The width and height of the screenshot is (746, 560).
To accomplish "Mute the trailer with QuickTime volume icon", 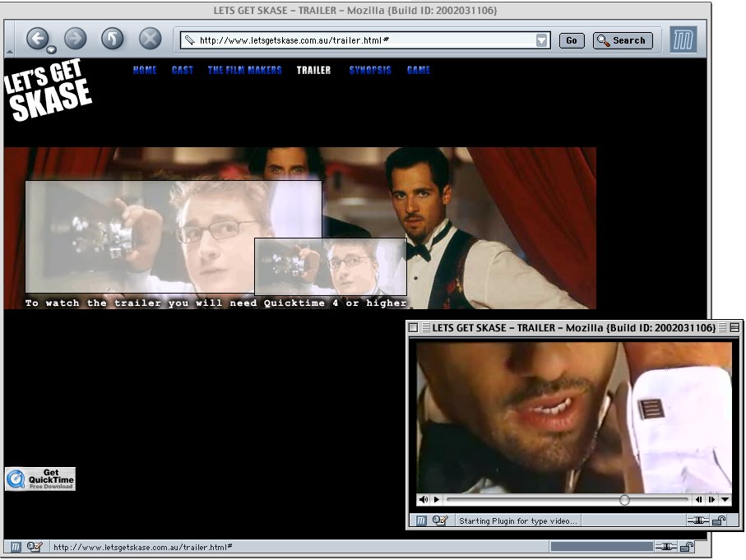I will 423,500.
